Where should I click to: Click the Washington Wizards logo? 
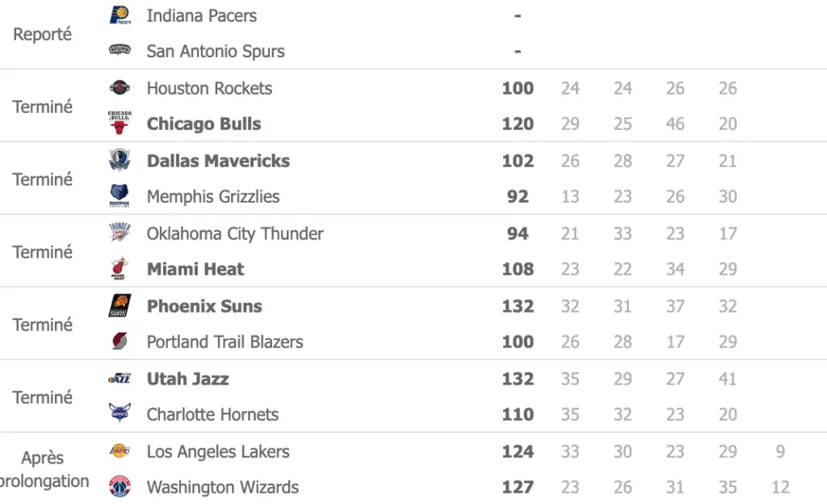coord(120,487)
